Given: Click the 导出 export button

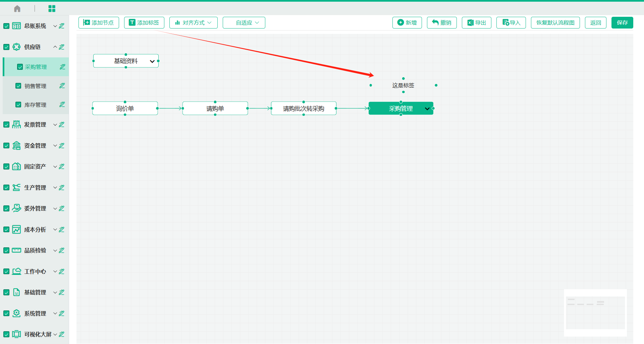Looking at the screenshot, I should [x=477, y=22].
